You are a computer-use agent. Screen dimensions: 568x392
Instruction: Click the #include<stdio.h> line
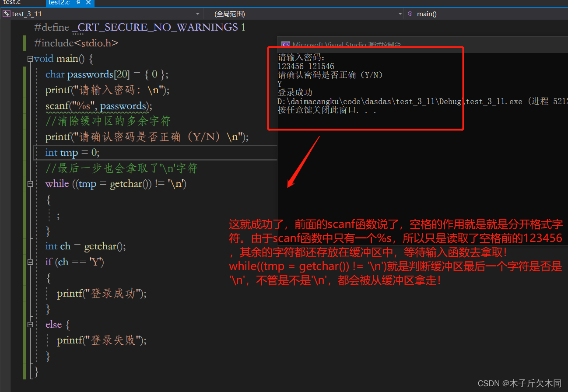[x=76, y=43]
